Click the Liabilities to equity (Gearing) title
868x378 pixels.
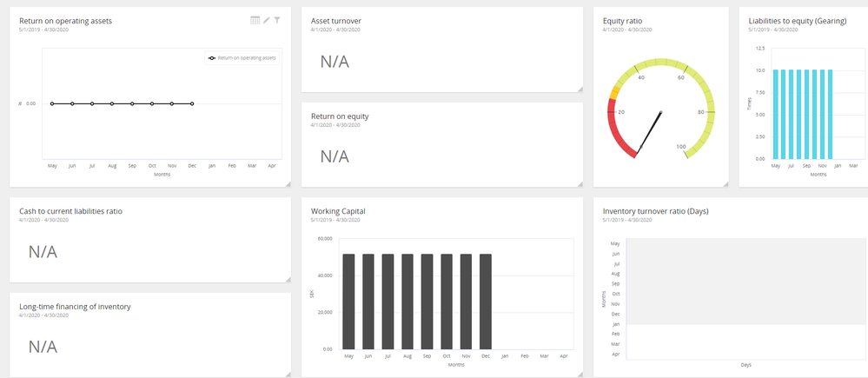797,21
